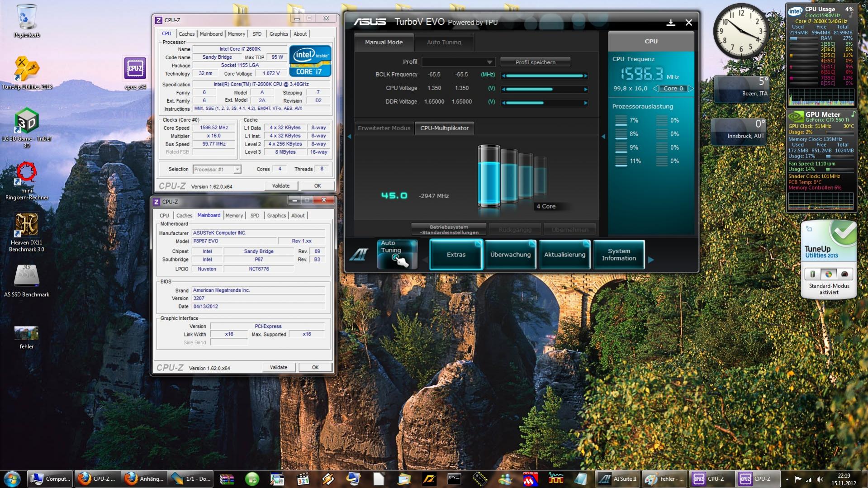The image size is (868, 488).
Task: Activate TuneUp Economy mode battery icon
Action: pyautogui.click(x=812, y=274)
